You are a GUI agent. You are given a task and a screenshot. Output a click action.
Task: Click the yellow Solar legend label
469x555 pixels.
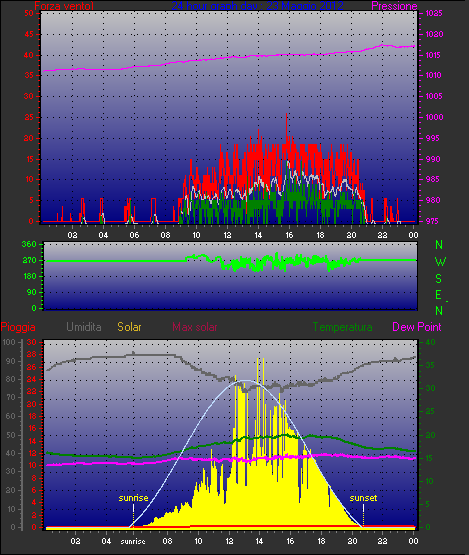tap(129, 327)
